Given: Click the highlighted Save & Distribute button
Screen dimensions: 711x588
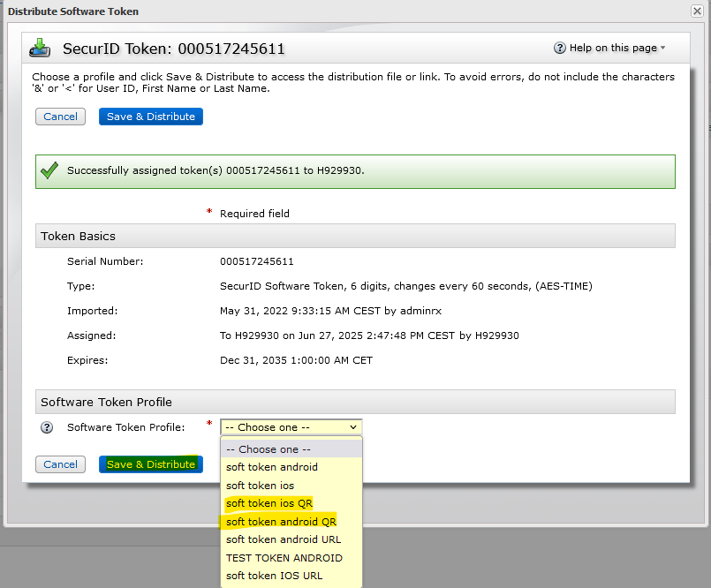Looking at the screenshot, I should click(x=150, y=464).
